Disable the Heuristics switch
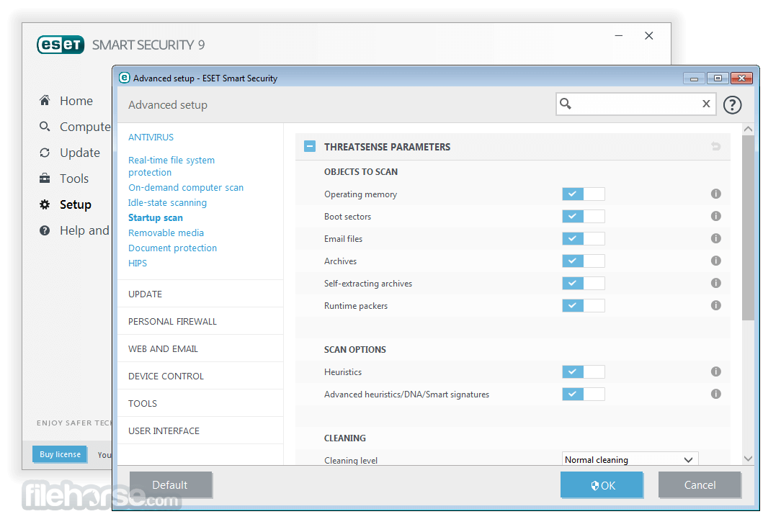Viewport: 781px width, 532px height. (x=584, y=371)
